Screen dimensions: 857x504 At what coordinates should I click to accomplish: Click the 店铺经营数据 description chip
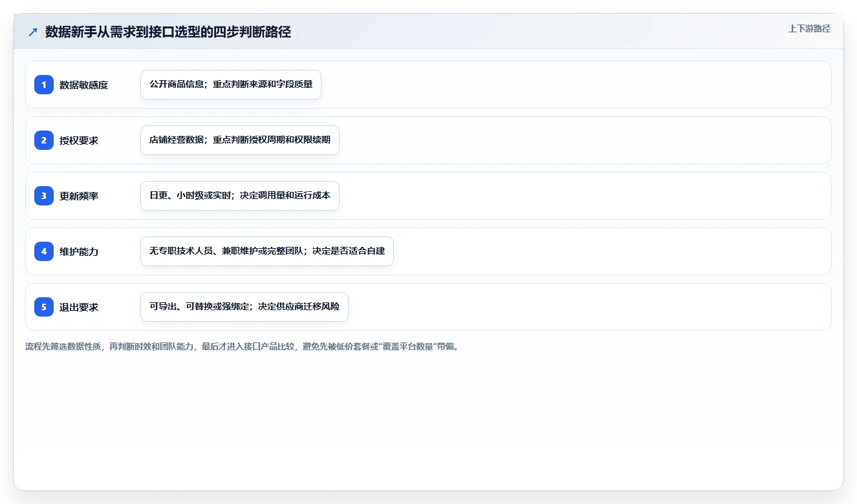[240, 140]
